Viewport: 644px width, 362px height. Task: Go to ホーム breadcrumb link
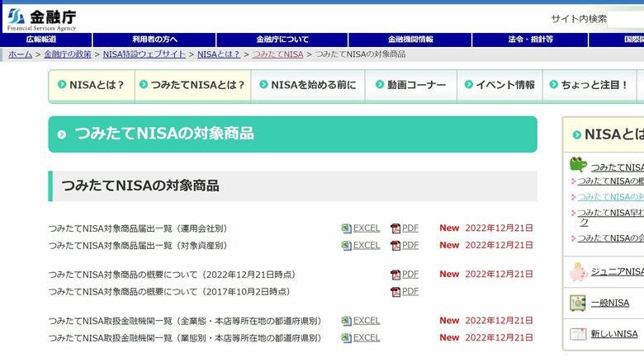(x=20, y=54)
